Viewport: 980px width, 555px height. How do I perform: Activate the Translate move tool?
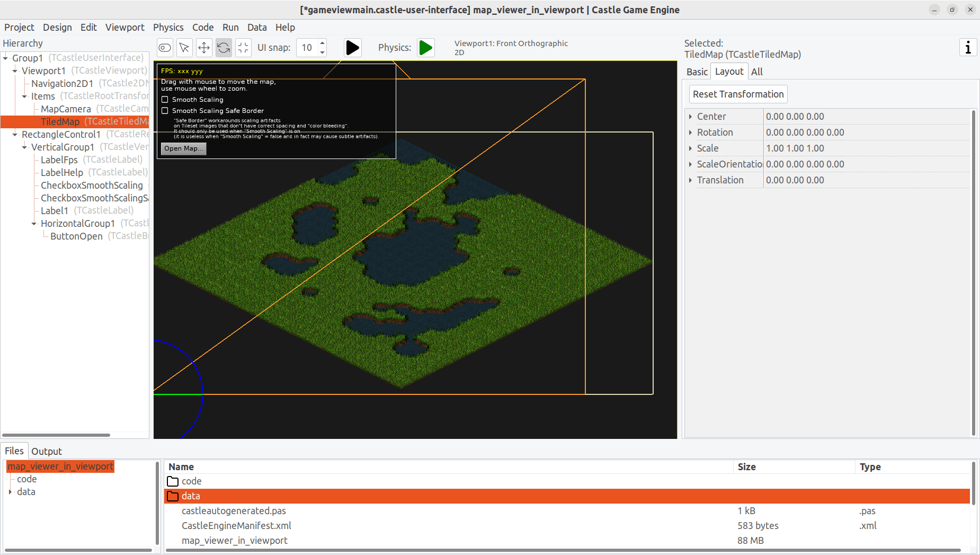coord(204,48)
